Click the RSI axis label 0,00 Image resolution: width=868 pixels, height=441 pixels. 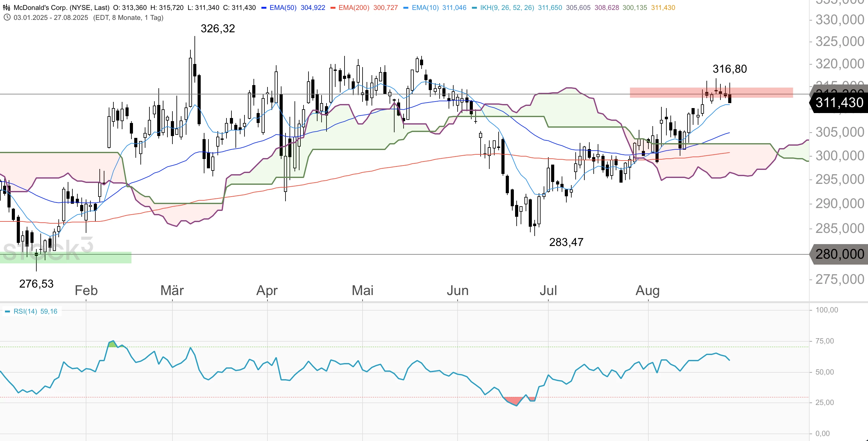click(823, 433)
